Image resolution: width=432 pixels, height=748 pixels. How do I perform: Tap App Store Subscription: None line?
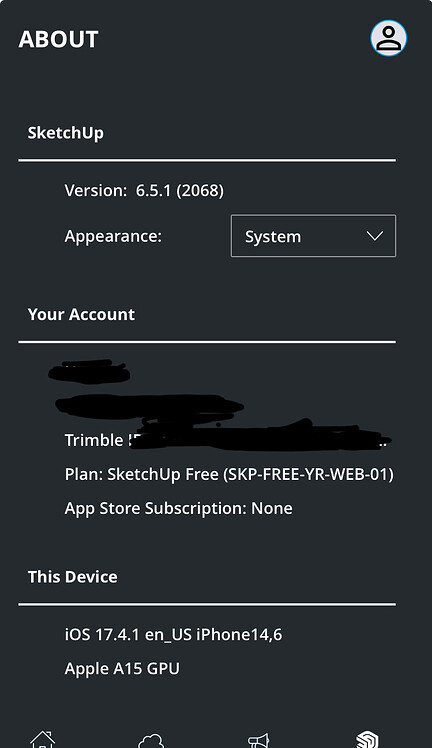pyautogui.click(x=178, y=509)
